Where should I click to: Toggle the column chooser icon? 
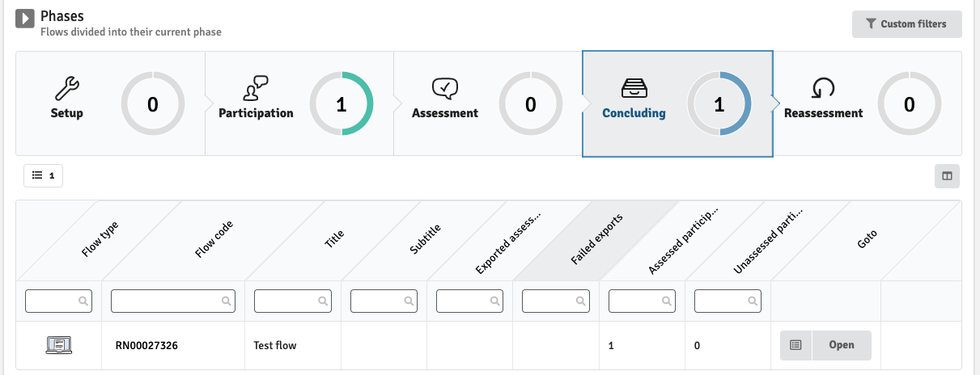(946, 175)
